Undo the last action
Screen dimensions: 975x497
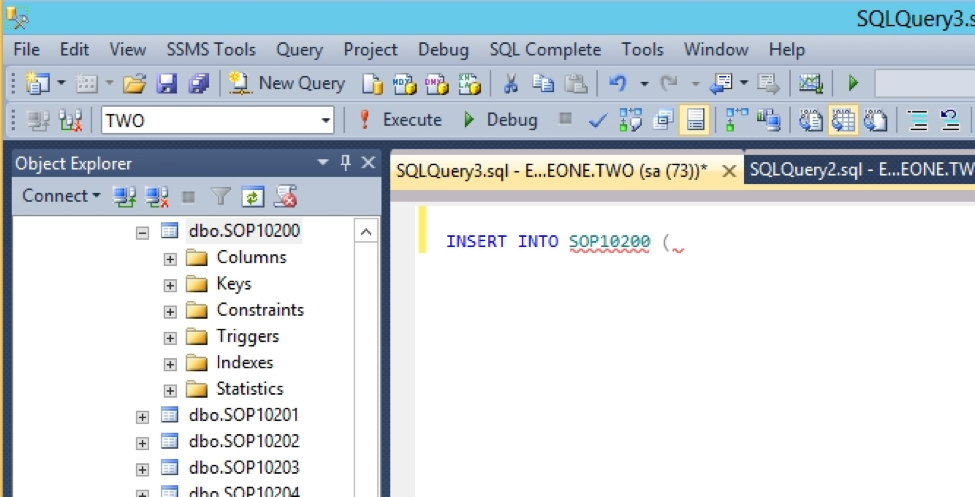[617, 83]
